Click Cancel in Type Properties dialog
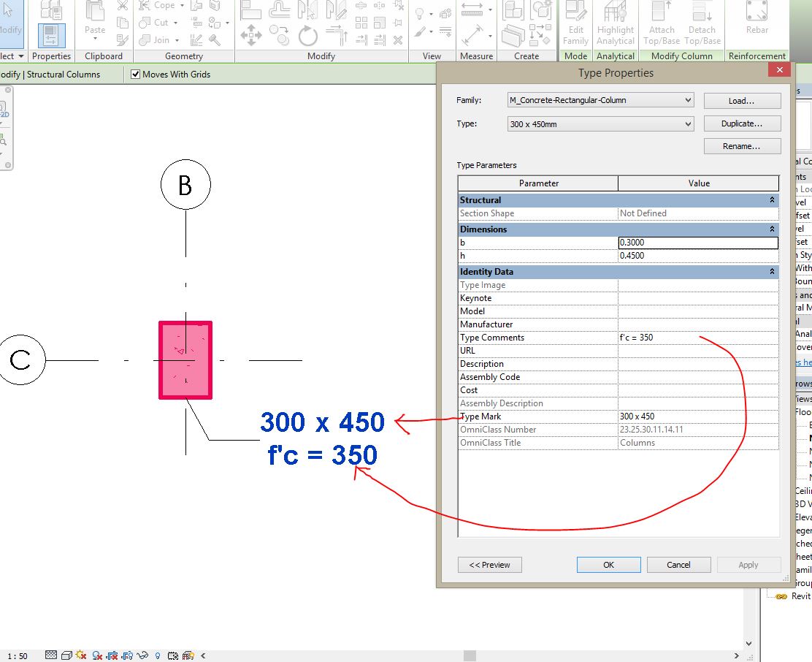Viewport: 812px width, 662px height. [678, 565]
